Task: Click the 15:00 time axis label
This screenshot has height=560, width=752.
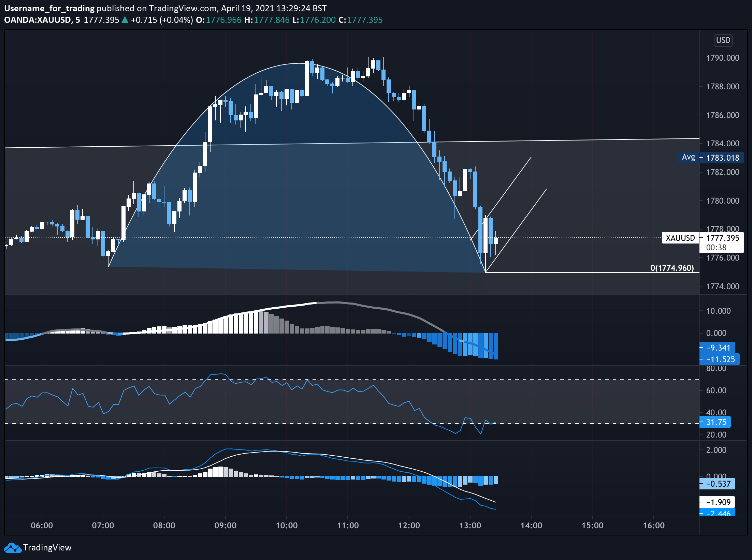Action: pyautogui.click(x=592, y=526)
